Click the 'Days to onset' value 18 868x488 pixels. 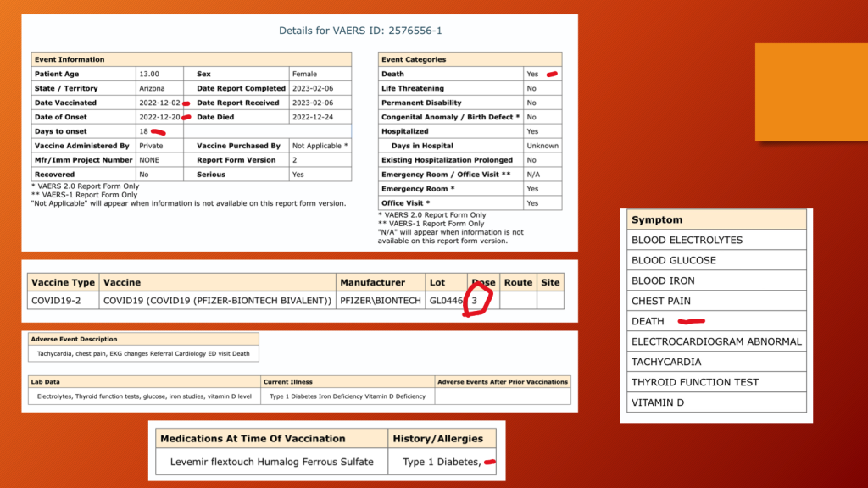[144, 131]
